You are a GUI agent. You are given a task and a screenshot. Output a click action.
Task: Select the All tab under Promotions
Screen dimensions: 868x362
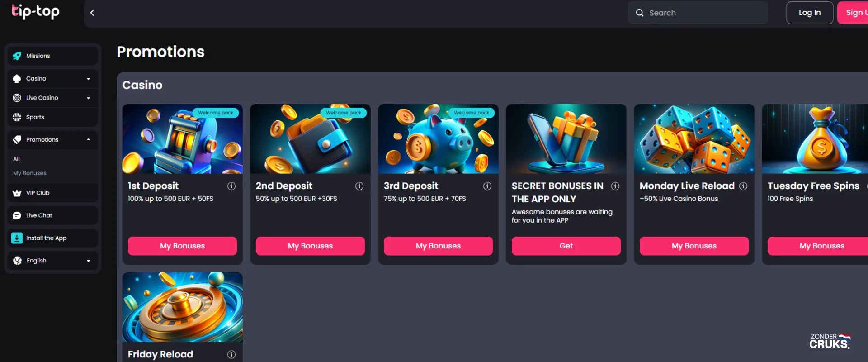[x=16, y=159]
